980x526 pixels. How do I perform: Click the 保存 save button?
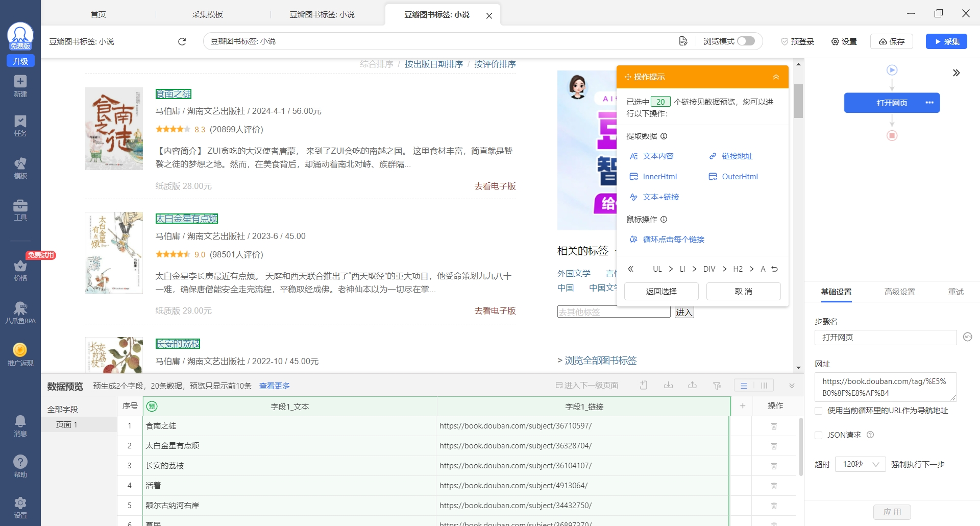[892, 41]
